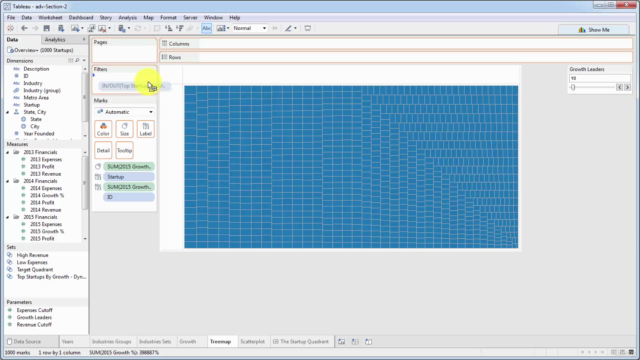640x360 pixels.
Task: Open the File menu
Action: (11, 18)
